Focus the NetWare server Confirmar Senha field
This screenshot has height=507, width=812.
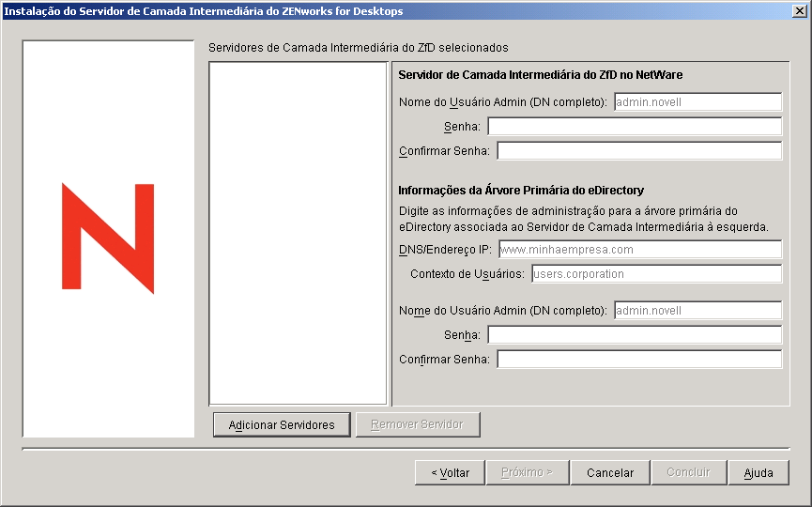639,151
